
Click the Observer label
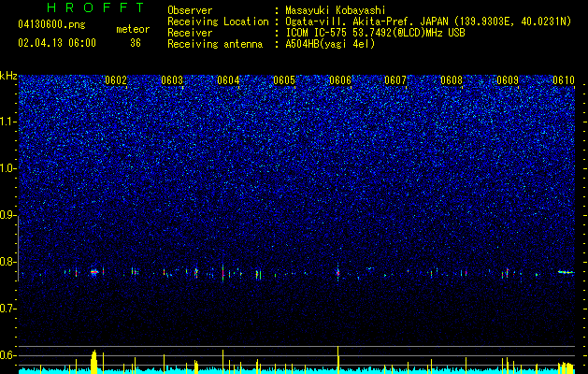(190, 10)
